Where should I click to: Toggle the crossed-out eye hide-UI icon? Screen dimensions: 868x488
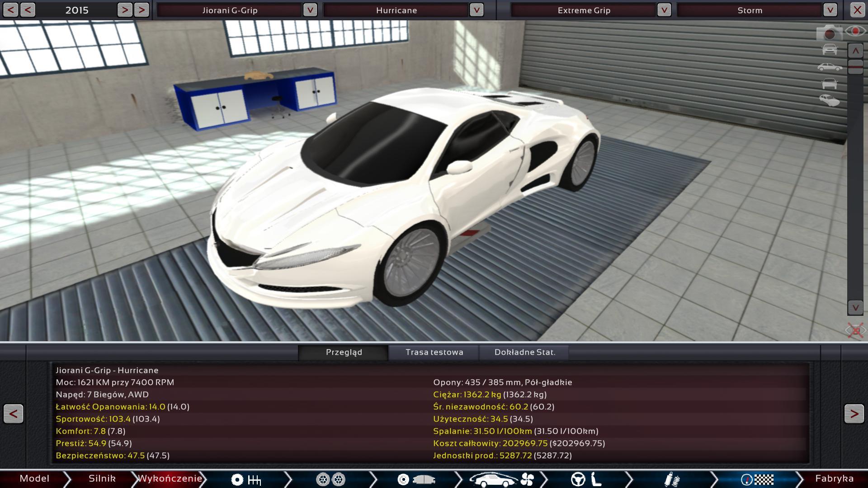855,330
